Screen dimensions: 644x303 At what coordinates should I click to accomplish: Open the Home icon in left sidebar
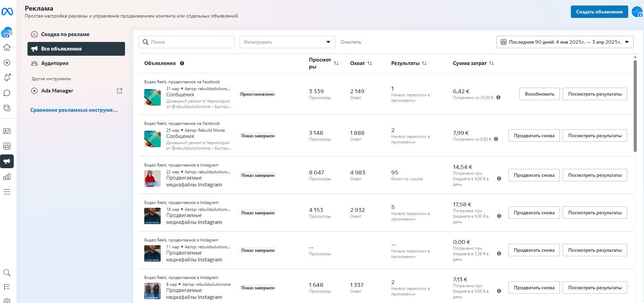7,47
